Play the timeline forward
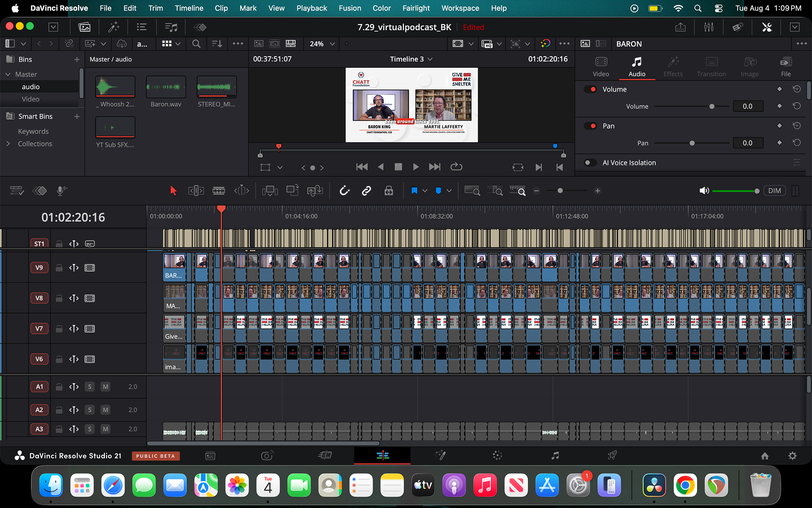The width and height of the screenshot is (812, 508). [416, 167]
